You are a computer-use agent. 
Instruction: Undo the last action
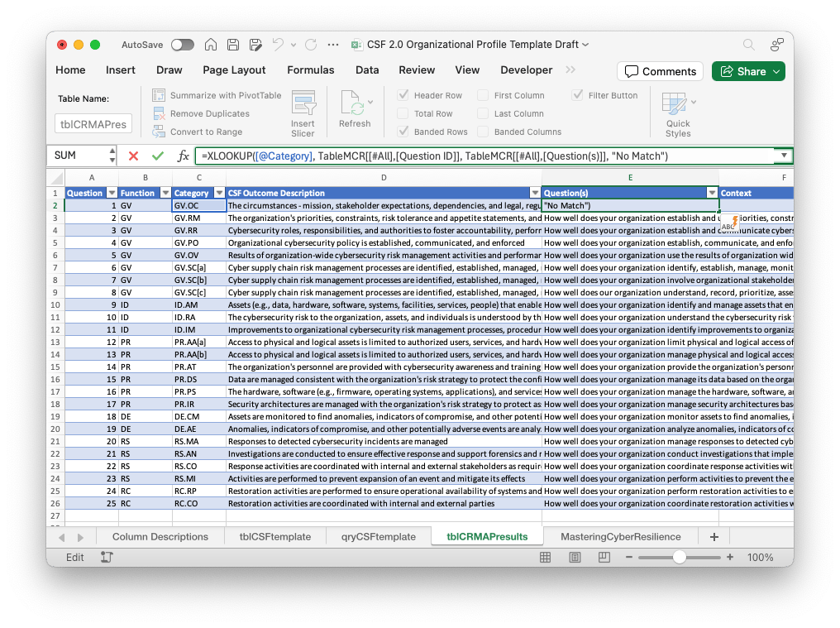pos(278,45)
